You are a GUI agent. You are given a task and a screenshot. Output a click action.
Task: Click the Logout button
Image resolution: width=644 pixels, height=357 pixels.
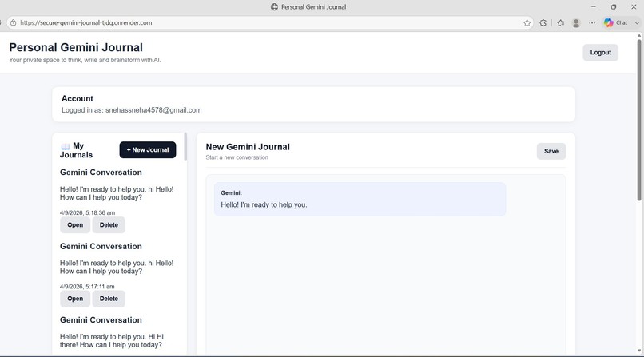pos(601,53)
